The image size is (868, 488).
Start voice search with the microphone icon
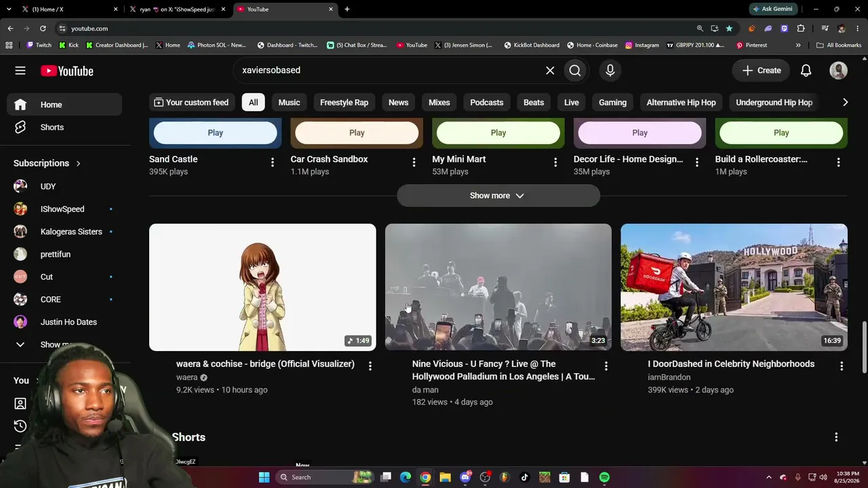[610, 70]
